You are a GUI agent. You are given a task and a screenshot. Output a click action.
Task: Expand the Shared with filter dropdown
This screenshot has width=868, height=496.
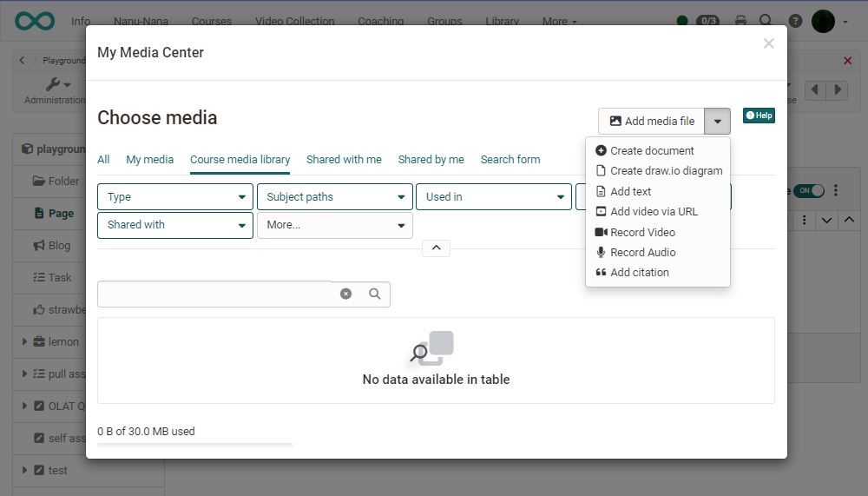pos(175,225)
